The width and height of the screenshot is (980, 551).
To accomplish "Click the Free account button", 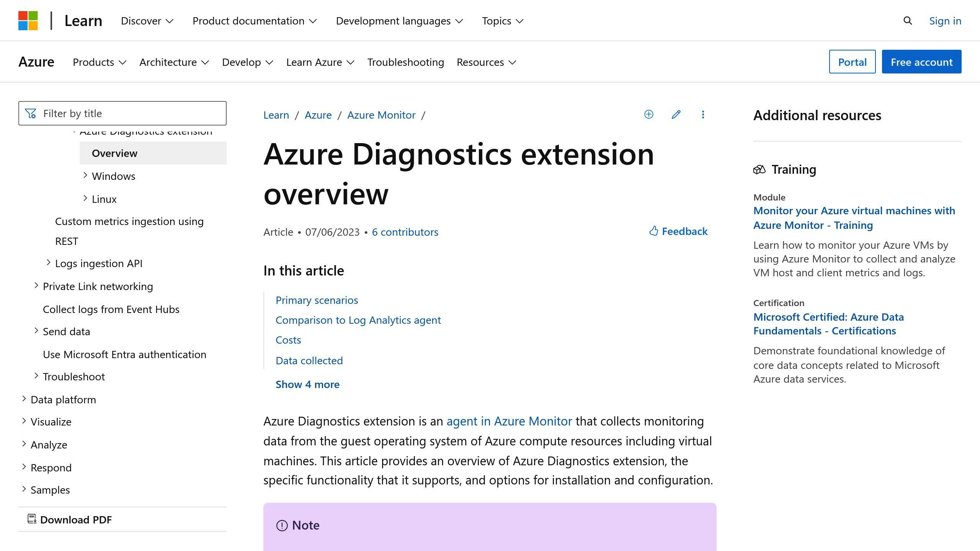I will pyautogui.click(x=921, y=62).
